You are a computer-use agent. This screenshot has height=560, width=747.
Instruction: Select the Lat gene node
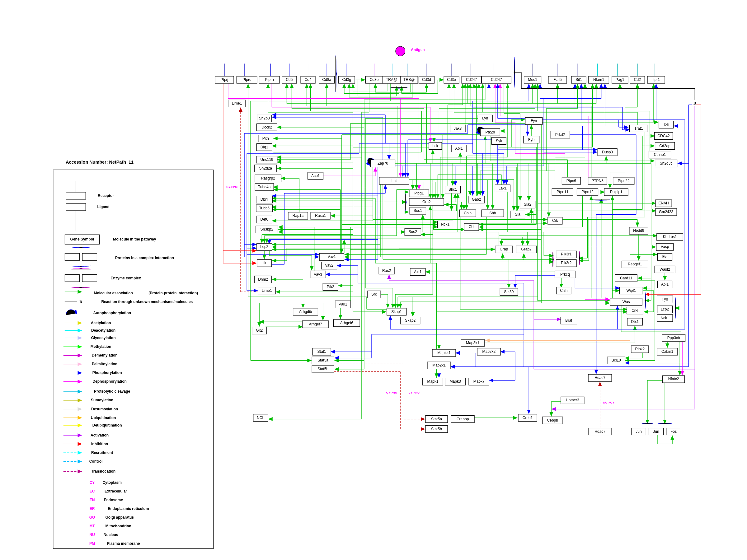coord(394,181)
